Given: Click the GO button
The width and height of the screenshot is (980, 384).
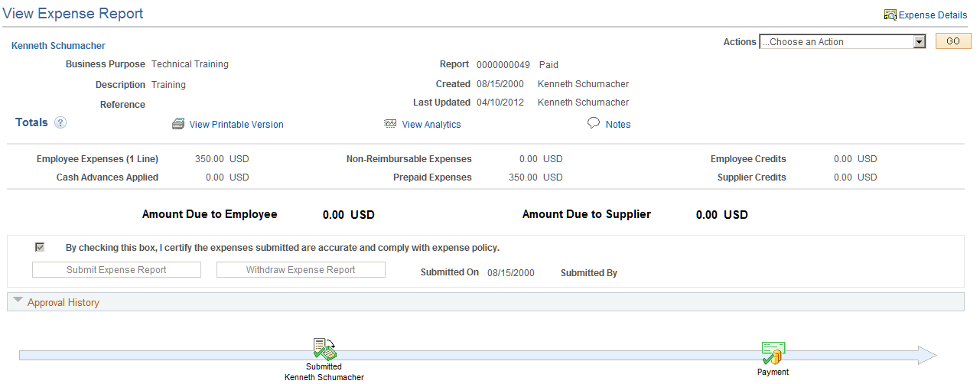Looking at the screenshot, I should tap(953, 41).
